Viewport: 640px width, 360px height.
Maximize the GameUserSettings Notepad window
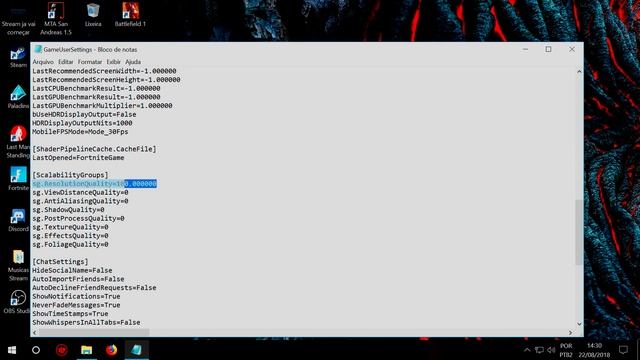click(x=549, y=49)
